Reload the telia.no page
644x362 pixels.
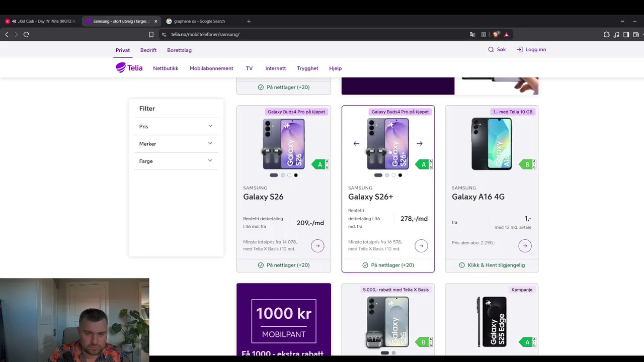click(26, 35)
